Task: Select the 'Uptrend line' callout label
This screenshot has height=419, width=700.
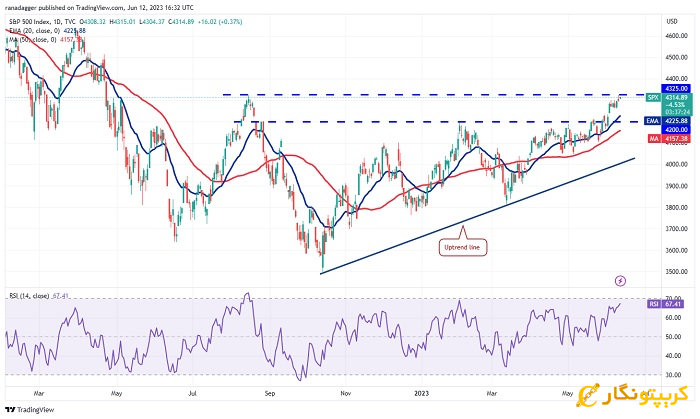Action: coord(462,247)
